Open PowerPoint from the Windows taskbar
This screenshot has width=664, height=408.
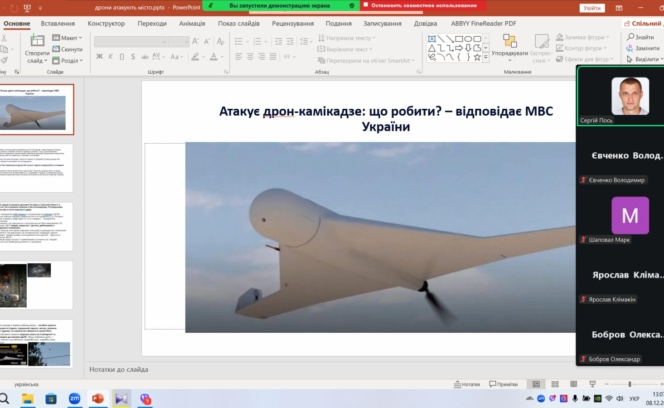[x=98, y=398]
